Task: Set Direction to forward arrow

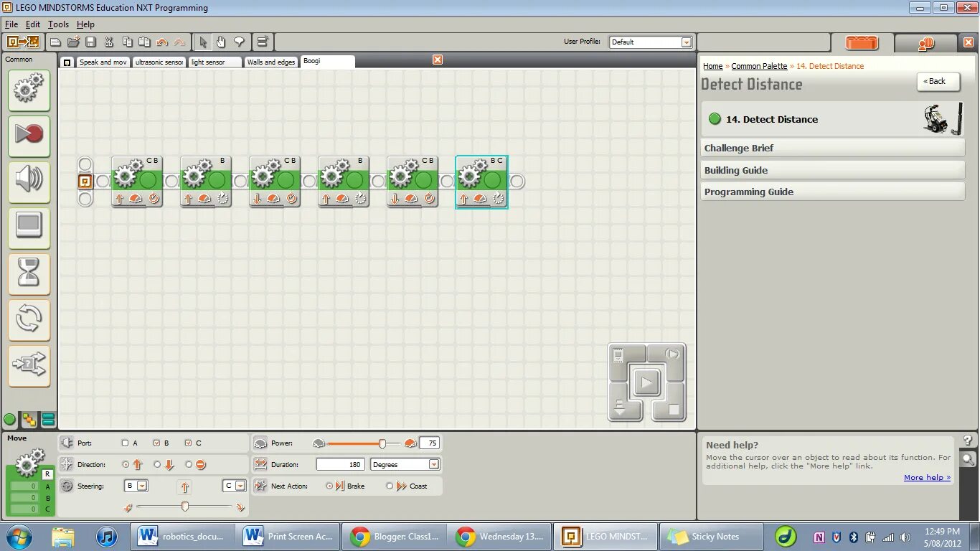Action: (x=126, y=465)
